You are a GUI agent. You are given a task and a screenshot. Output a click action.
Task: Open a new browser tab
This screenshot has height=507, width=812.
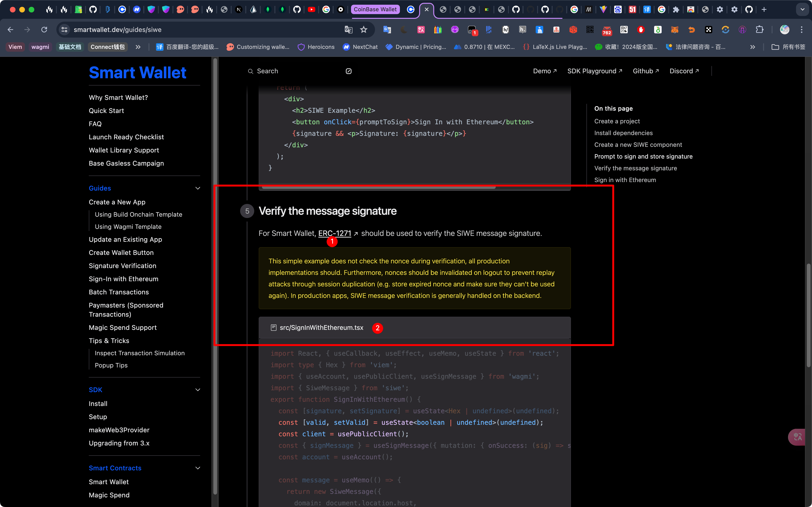(x=764, y=9)
